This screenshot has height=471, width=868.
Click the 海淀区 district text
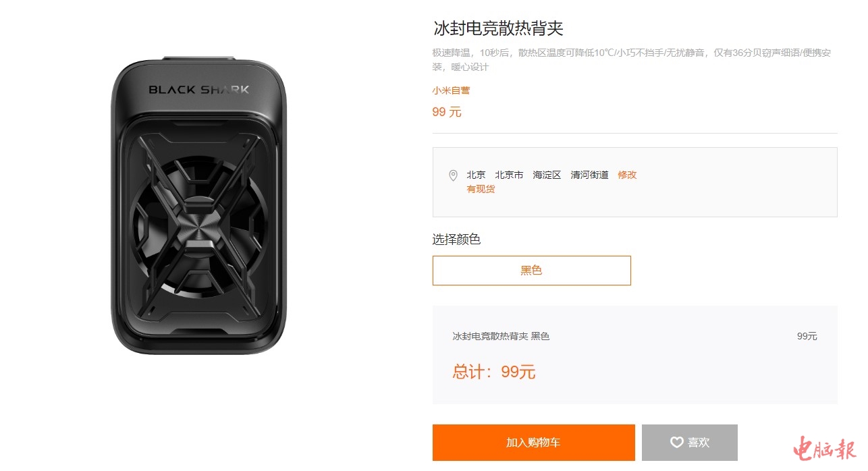(x=547, y=175)
